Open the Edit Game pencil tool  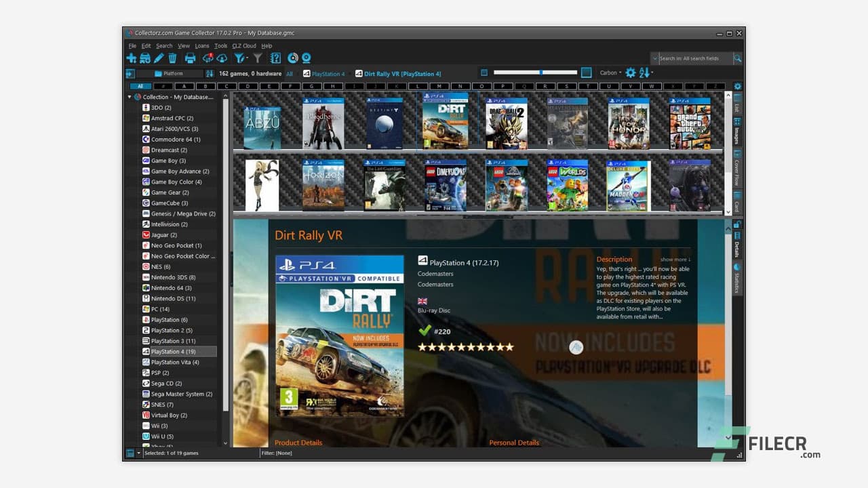[x=158, y=58]
